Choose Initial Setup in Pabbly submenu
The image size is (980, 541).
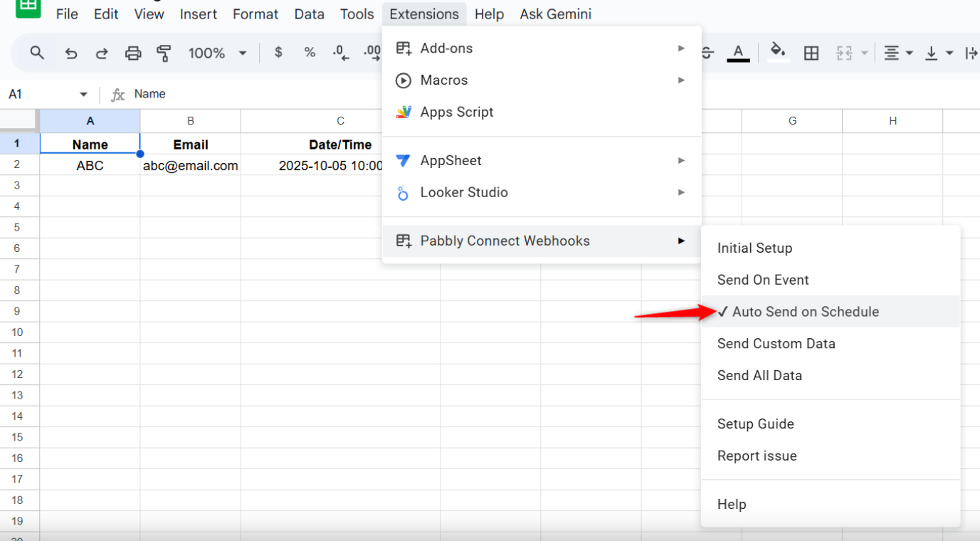[x=831, y=248]
